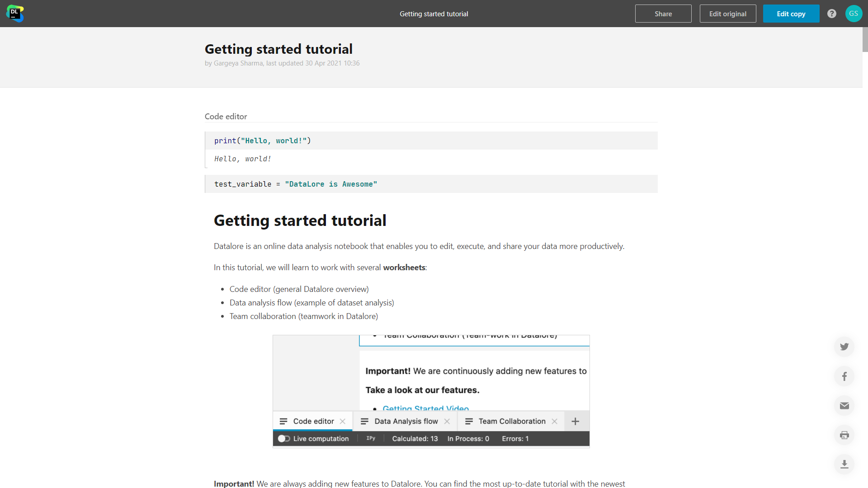Click 'Data analysis flow' bullet item
This screenshot has height=488, width=868.
[x=312, y=303]
